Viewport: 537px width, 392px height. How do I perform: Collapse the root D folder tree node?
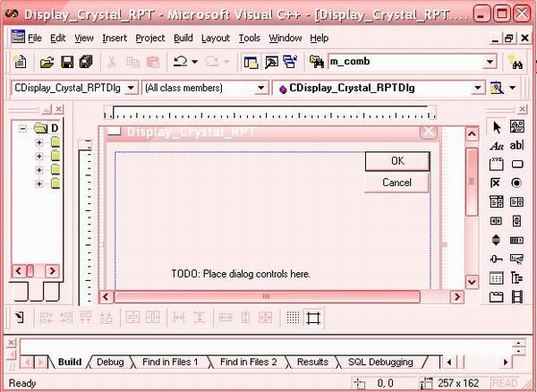[22, 129]
